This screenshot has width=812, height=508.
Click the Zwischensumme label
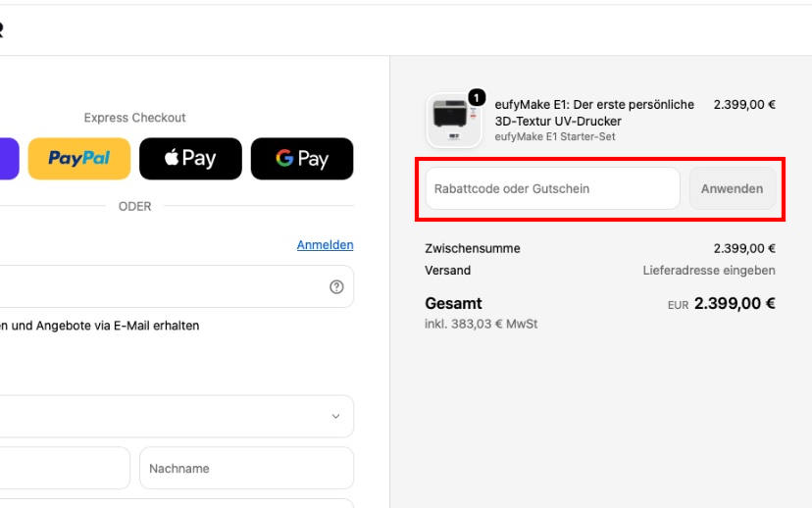point(473,248)
